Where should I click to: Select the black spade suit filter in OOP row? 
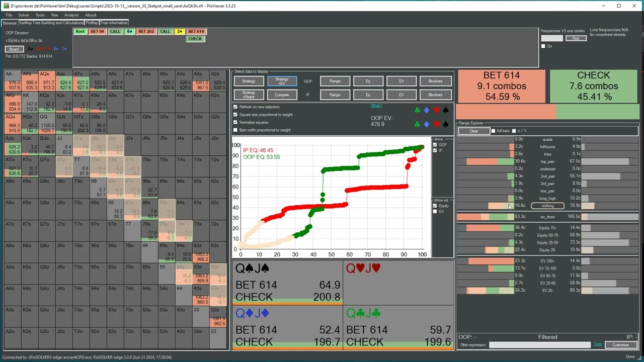click(x=445, y=110)
